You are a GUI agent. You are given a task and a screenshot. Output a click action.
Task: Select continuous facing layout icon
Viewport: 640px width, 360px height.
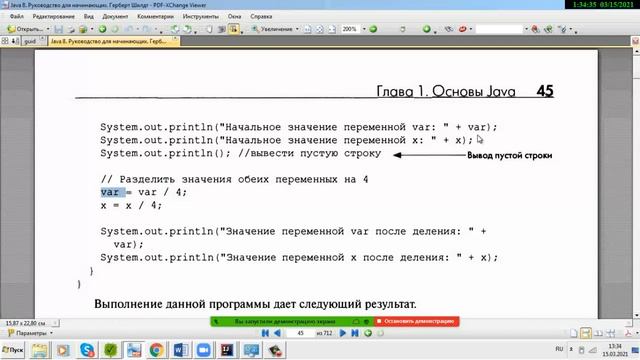tap(611, 333)
